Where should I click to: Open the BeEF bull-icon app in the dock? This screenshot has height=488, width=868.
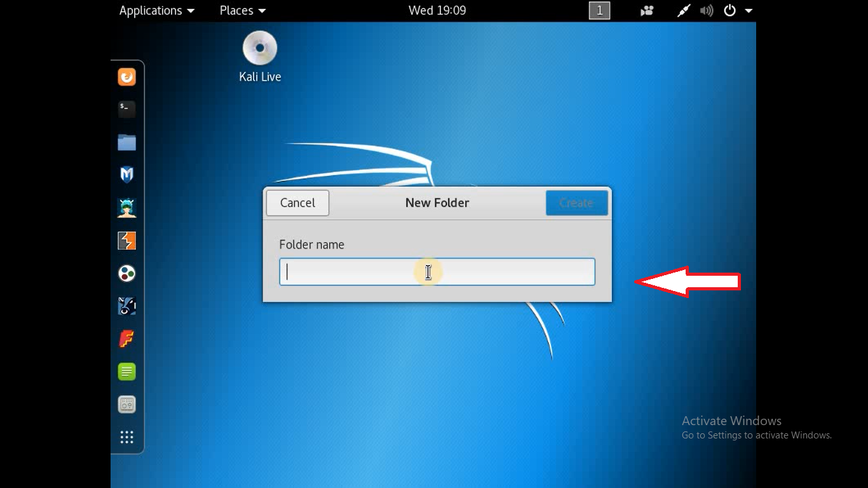tap(127, 306)
